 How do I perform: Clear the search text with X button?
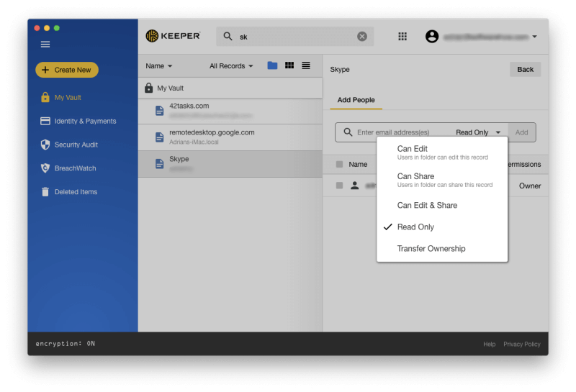click(x=362, y=37)
